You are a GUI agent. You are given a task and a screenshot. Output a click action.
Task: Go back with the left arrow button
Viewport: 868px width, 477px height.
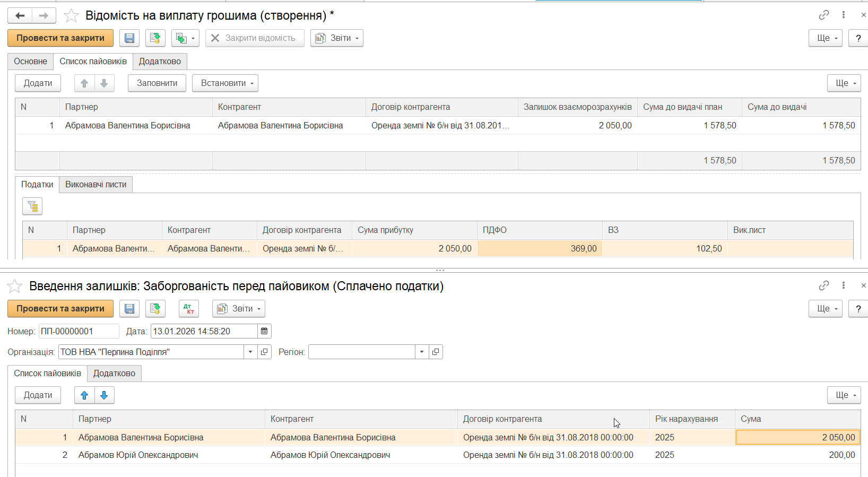click(20, 16)
